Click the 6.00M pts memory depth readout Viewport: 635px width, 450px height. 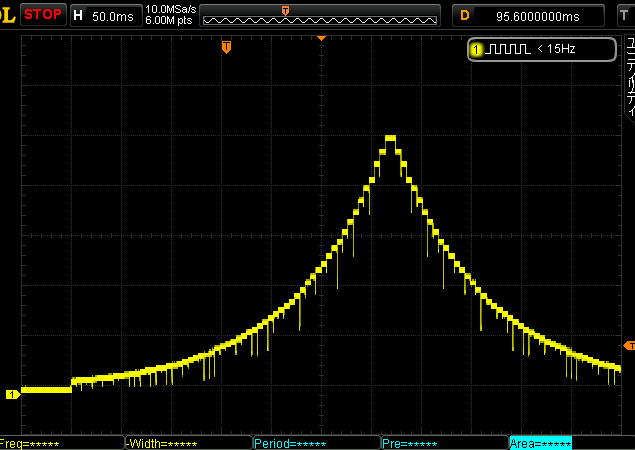coord(168,20)
